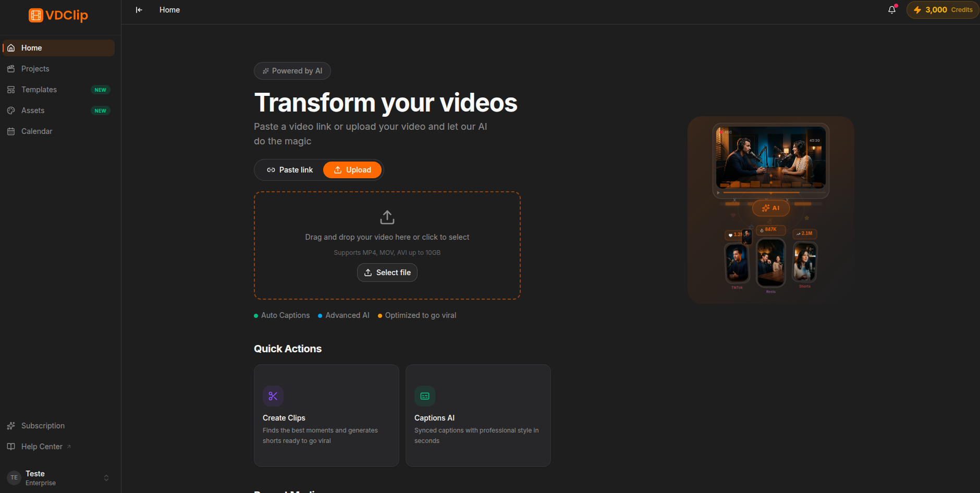This screenshot has height=493, width=980.
Task: Expand the Teste account menu chevron
Action: [x=106, y=478]
